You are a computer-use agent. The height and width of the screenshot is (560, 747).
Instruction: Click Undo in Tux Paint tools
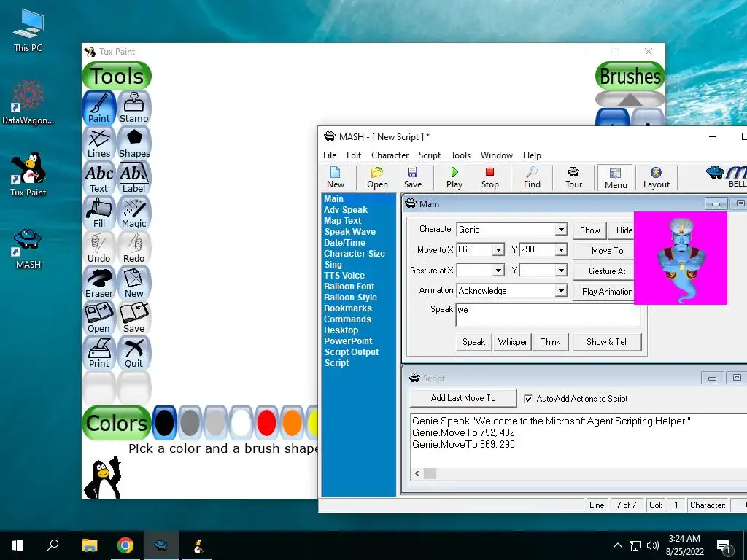pyautogui.click(x=99, y=248)
